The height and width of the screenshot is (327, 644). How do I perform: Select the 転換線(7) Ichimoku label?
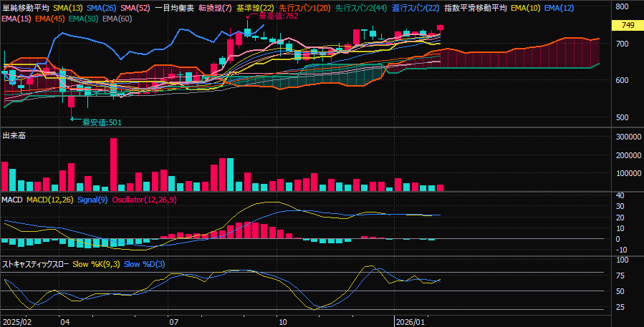215,8
